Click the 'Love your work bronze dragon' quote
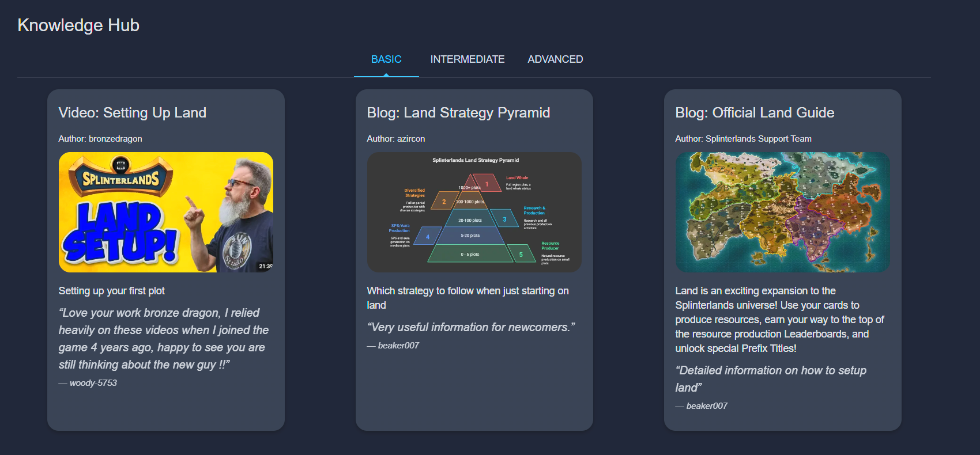Screen dimensions: 980x455 coord(164,339)
